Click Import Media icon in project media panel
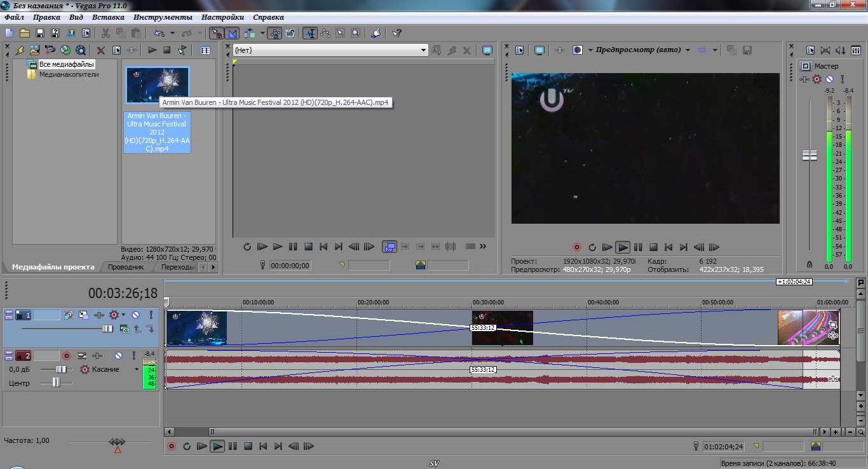 click(x=34, y=50)
